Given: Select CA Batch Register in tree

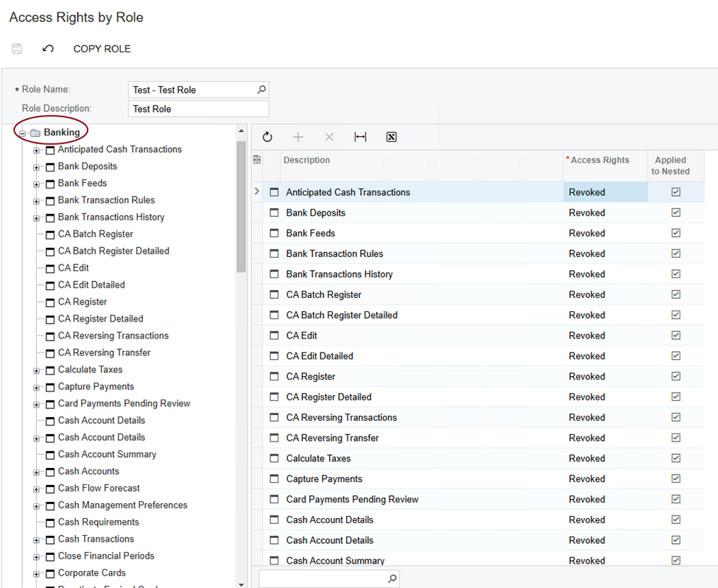Looking at the screenshot, I should pos(95,234).
